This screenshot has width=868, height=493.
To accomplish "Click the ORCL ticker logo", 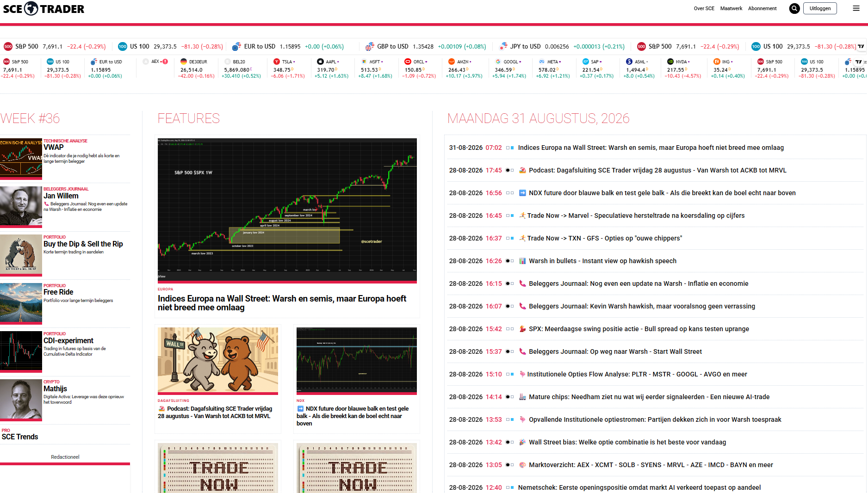I will tap(408, 62).
